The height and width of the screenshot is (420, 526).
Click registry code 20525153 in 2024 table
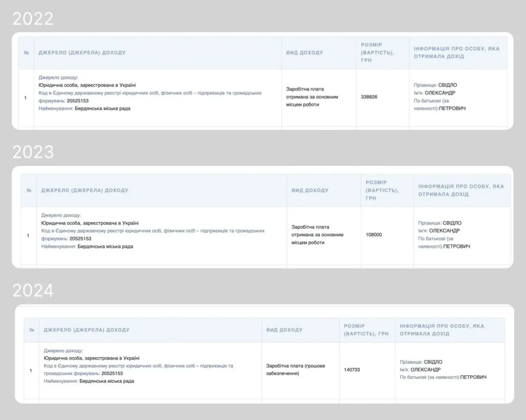point(112,374)
